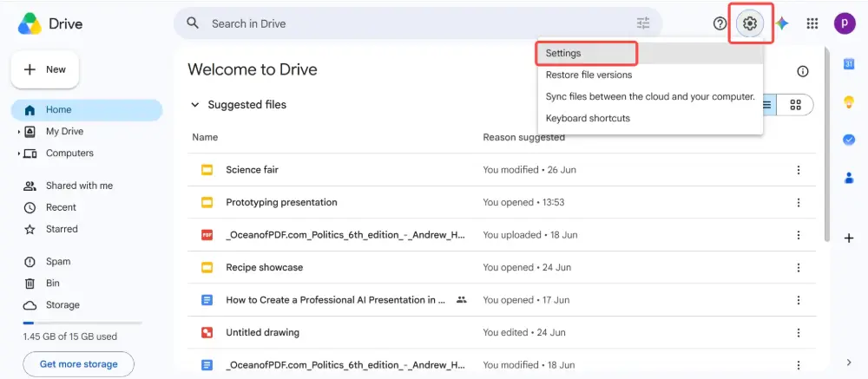Switch to grid layout view

(795, 105)
